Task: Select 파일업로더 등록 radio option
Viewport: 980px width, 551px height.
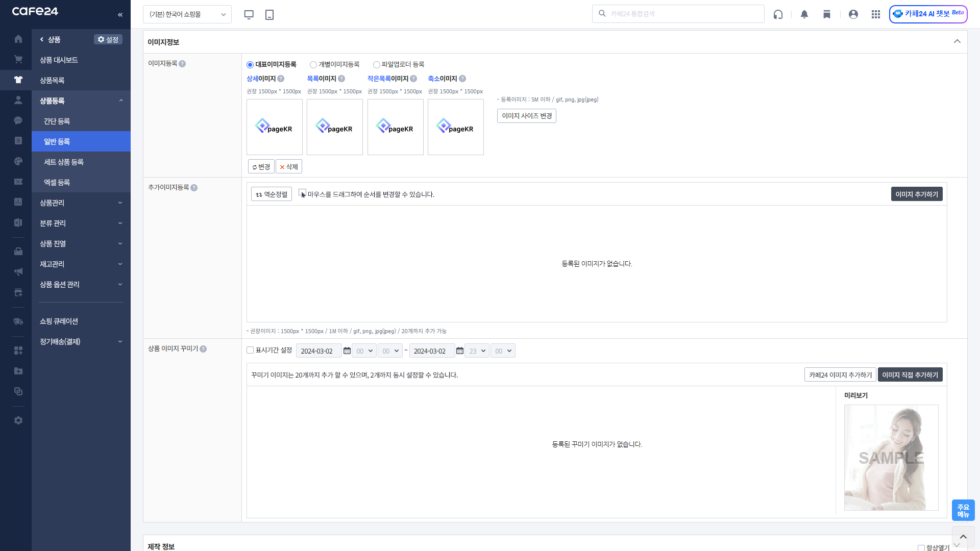Action: click(x=377, y=65)
